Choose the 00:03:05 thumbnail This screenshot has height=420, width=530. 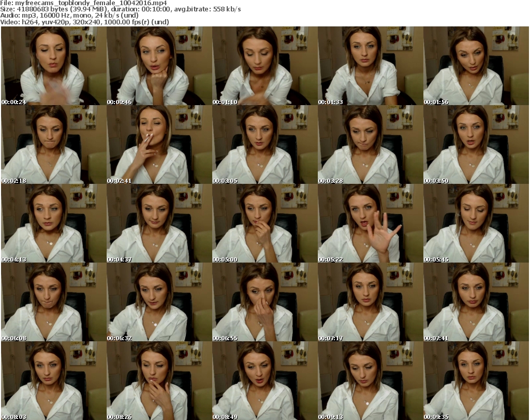pos(264,144)
